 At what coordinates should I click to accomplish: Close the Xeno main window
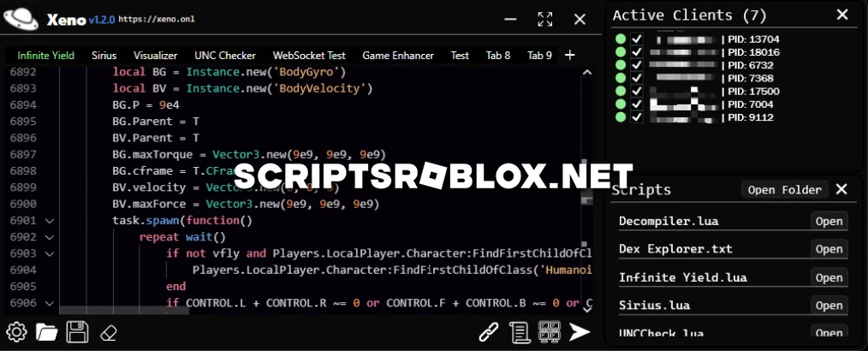[580, 20]
